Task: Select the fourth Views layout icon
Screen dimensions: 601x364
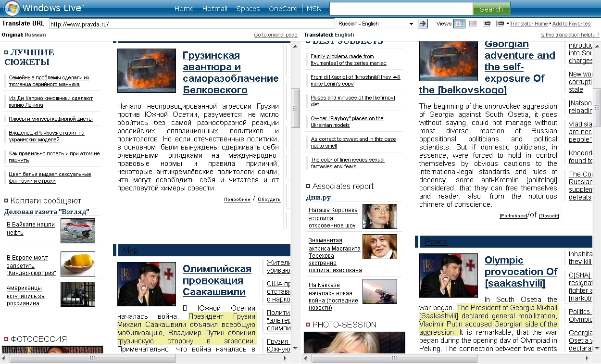Action: [x=500, y=24]
